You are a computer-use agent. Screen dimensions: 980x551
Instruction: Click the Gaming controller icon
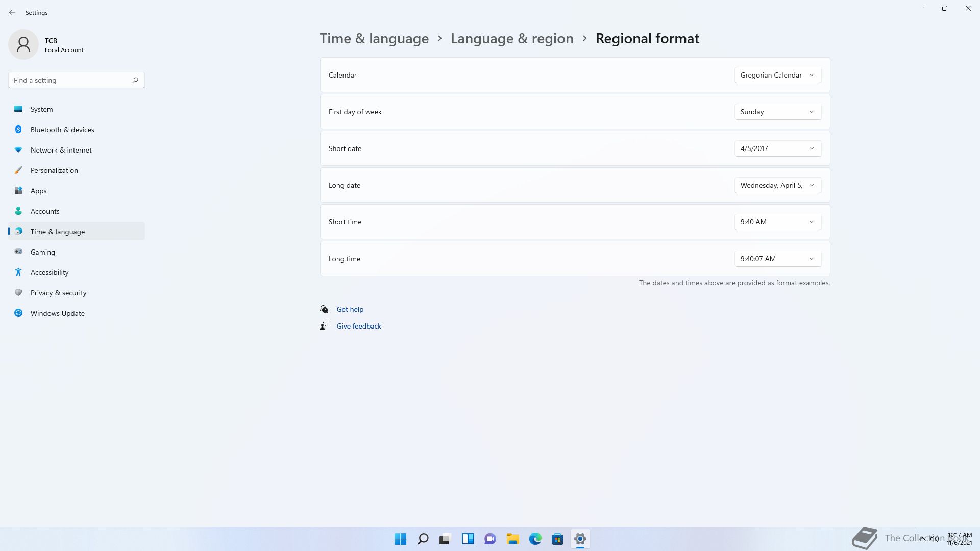click(18, 252)
